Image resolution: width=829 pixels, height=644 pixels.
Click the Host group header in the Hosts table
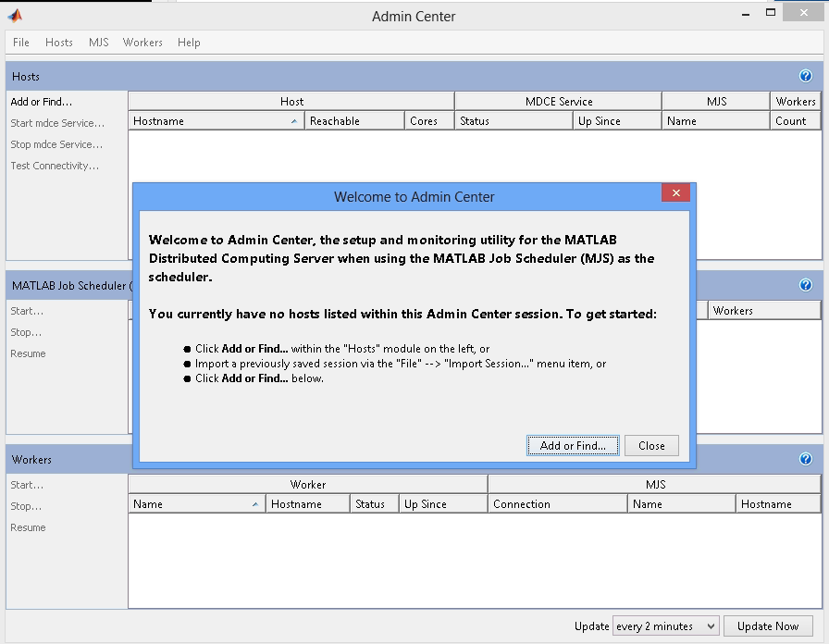point(291,101)
